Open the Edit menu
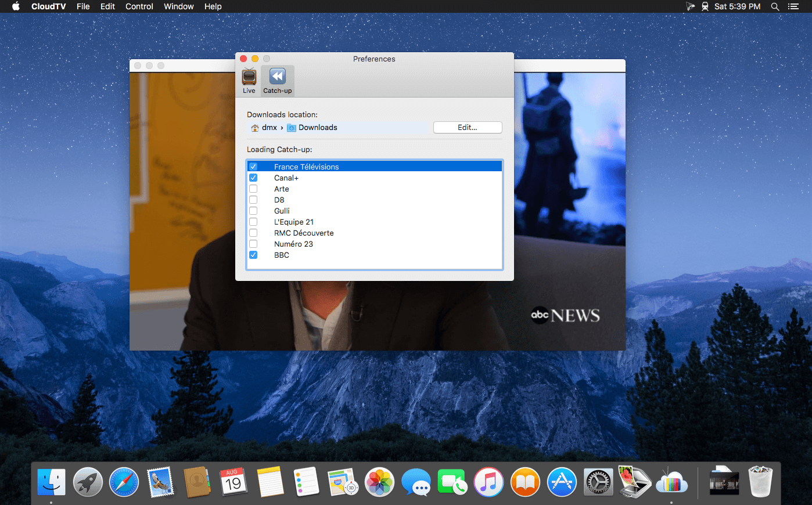Image resolution: width=812 pixels, height=505 pixels. 107,6
